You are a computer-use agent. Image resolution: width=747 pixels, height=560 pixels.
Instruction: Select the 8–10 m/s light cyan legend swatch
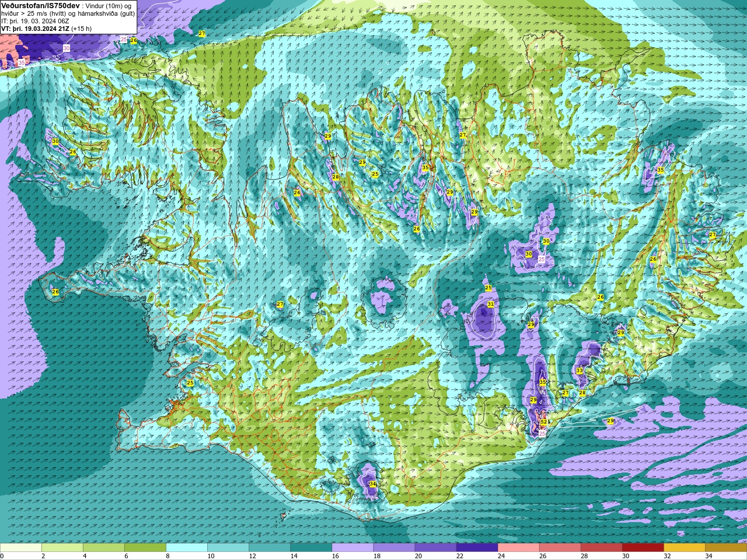tap(187, 547)
